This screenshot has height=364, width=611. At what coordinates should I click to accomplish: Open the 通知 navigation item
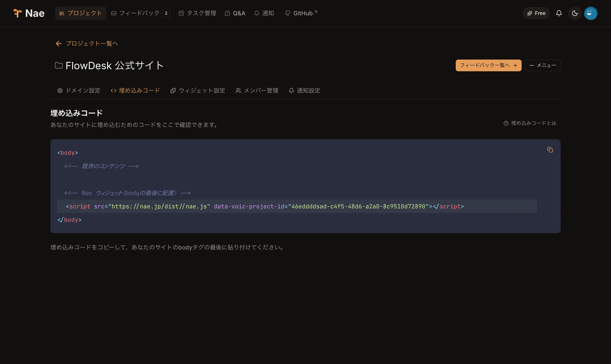[x=264, y=13]
